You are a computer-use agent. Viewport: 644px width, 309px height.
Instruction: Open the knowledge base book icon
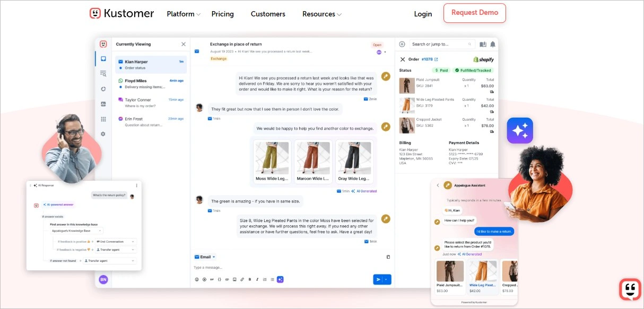click(x=483, y=44)
